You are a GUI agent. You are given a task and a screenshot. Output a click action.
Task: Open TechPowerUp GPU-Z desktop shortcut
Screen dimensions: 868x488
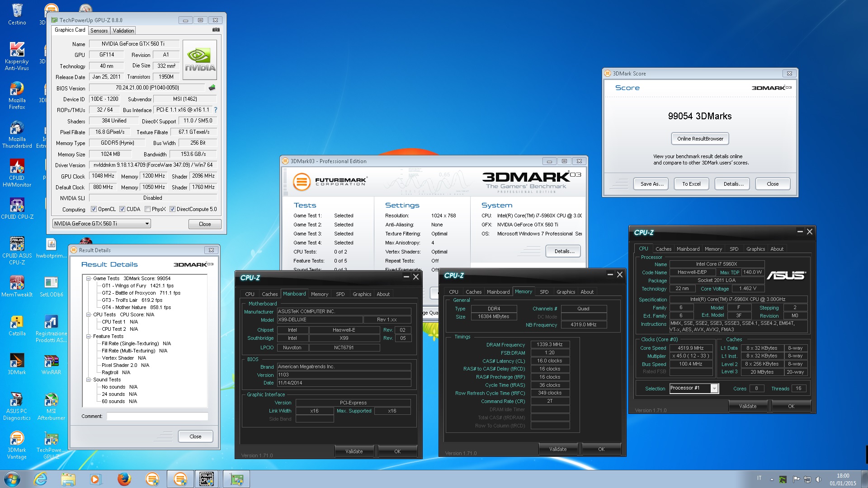pos(51,445)
